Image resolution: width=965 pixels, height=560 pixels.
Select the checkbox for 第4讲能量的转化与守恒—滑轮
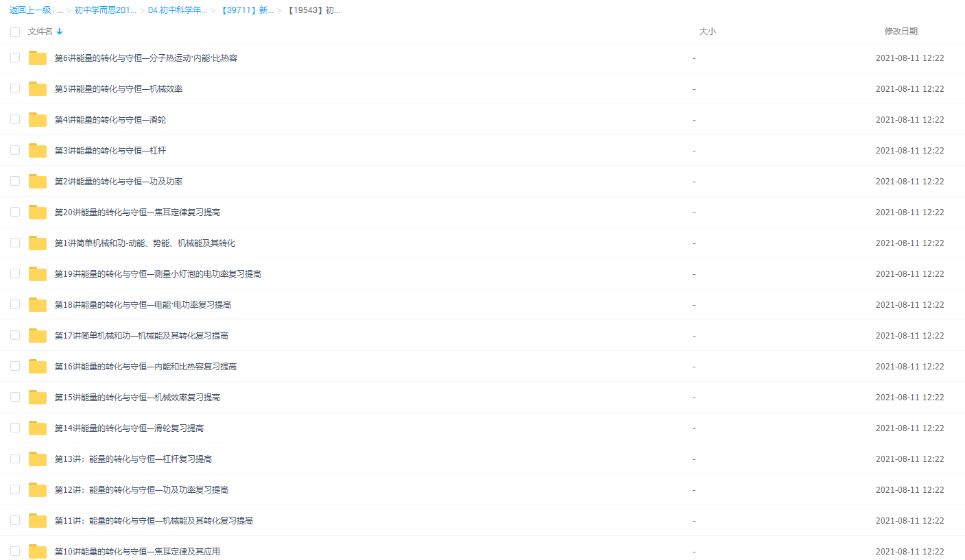click(x=15, y=119)
